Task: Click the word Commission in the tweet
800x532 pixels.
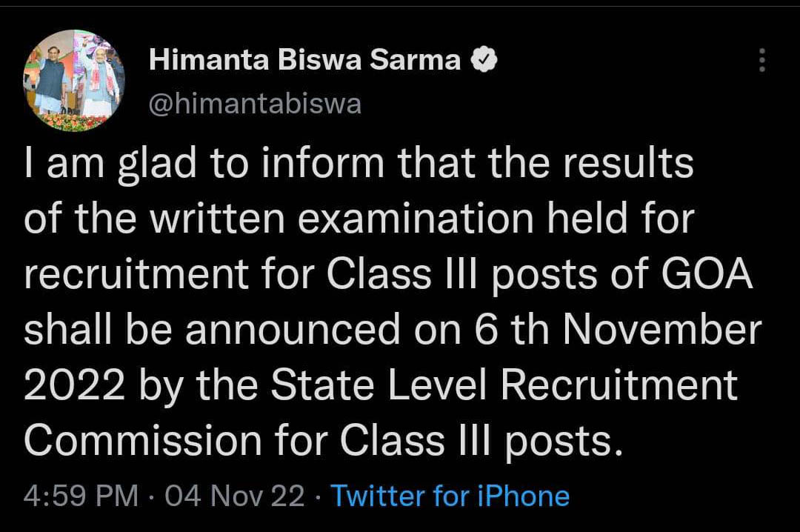Action: point(143,440)
